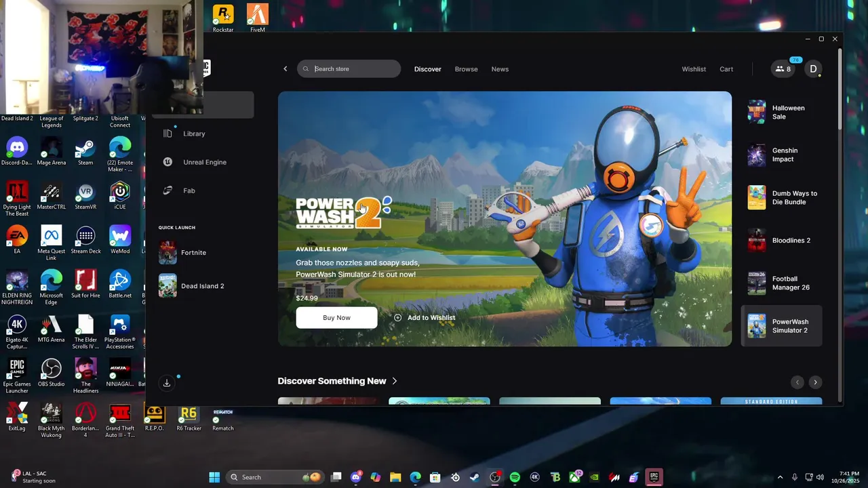Select the Grand Theft Auto III desktop icon
868x488 pixels.
coord(120,420)
